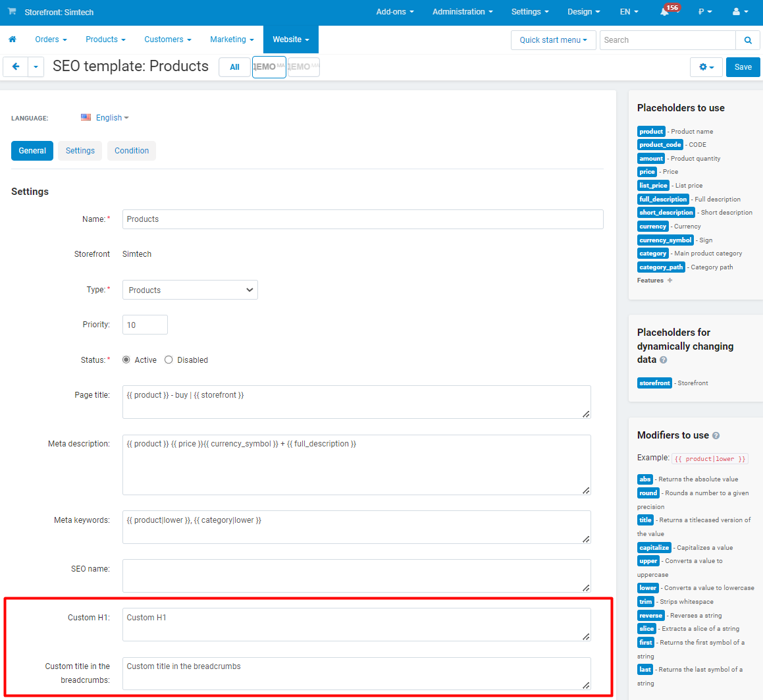Click the Save button

[743, 67]
